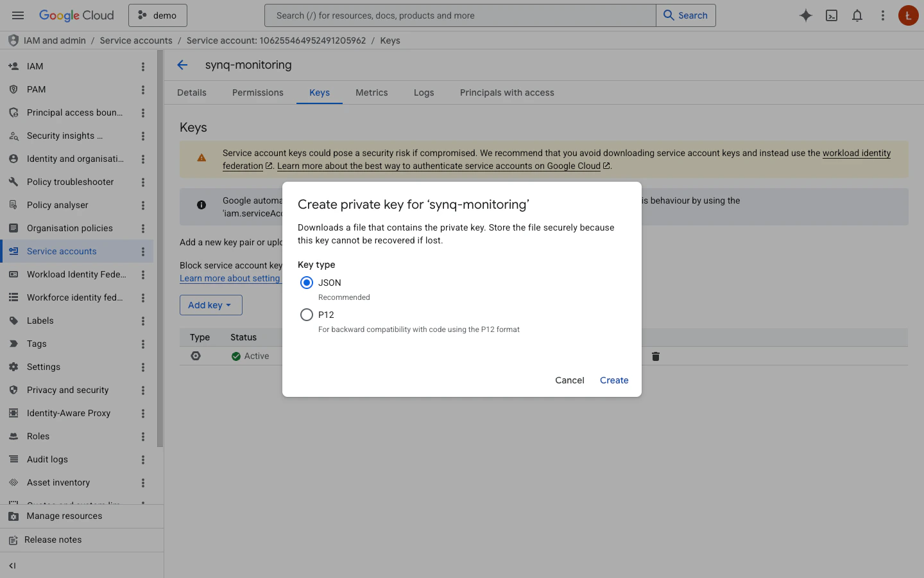Open the header three-dot settings menu
This screenshot has height=578, width=924.
[883, 15]
